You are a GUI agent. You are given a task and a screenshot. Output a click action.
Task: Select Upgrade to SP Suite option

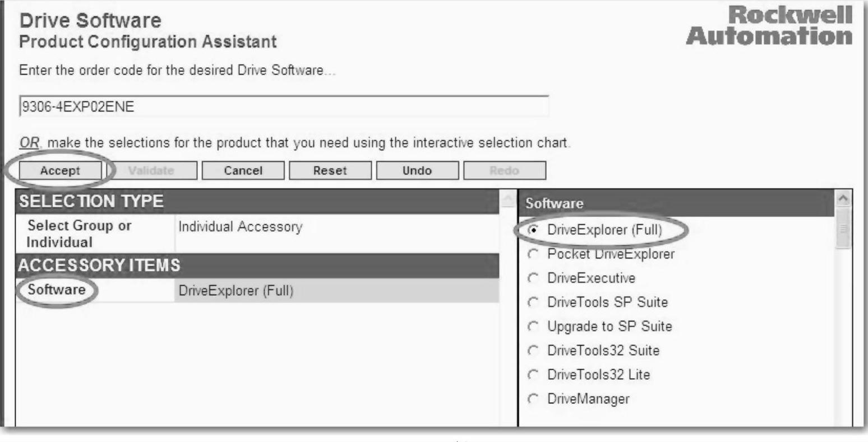[533, 327]
